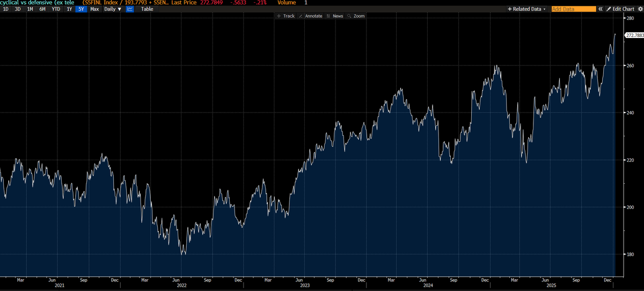Open chart settings gear icon

(639, 9)
